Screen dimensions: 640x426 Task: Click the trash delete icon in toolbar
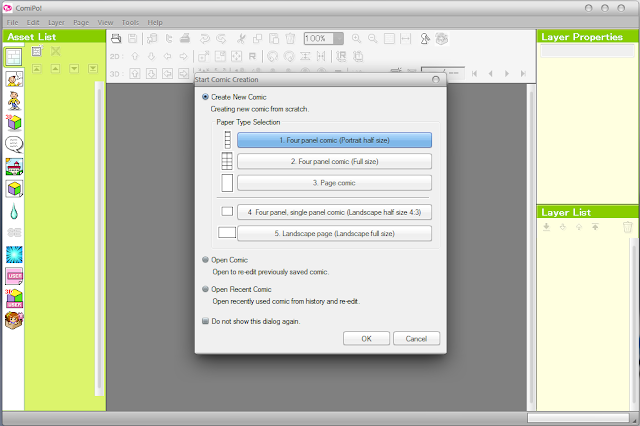tap(290, 38)
